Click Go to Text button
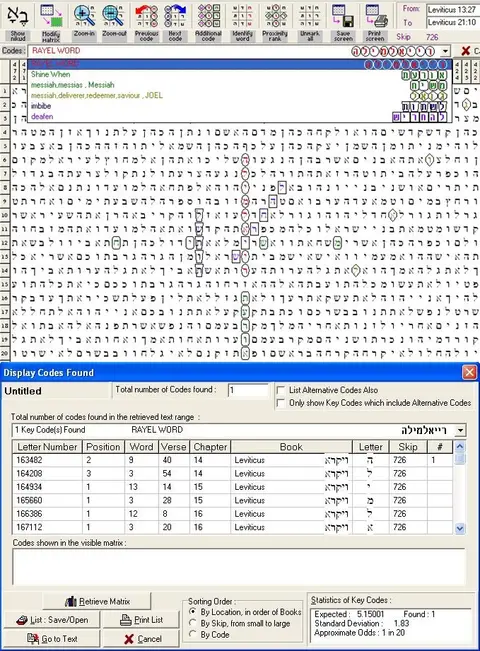 click(x=52, y=639)
